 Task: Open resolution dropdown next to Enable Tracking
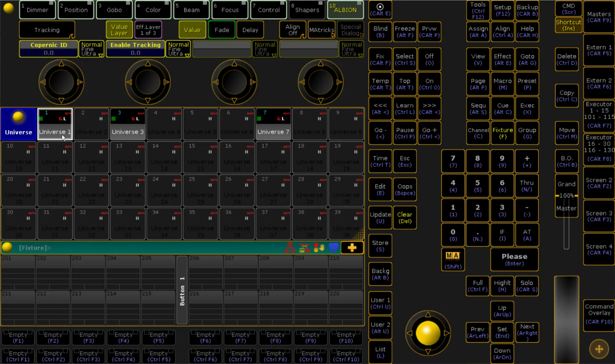tap(178, 49)
